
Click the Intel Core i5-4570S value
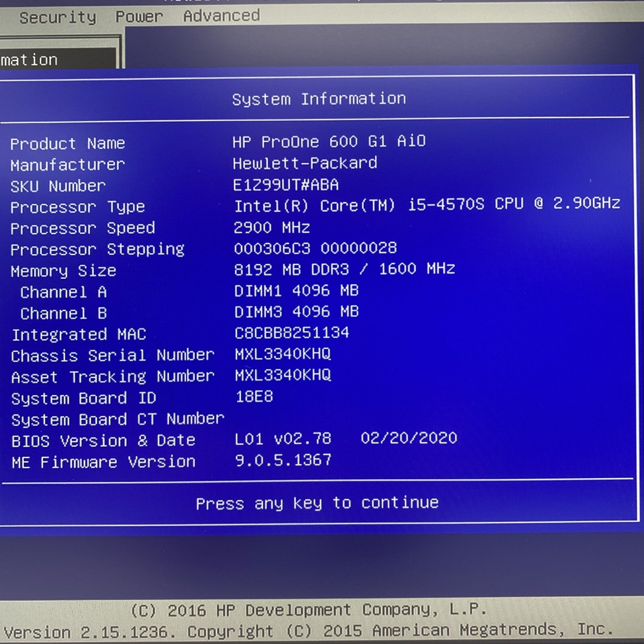(x=427, y=204)
